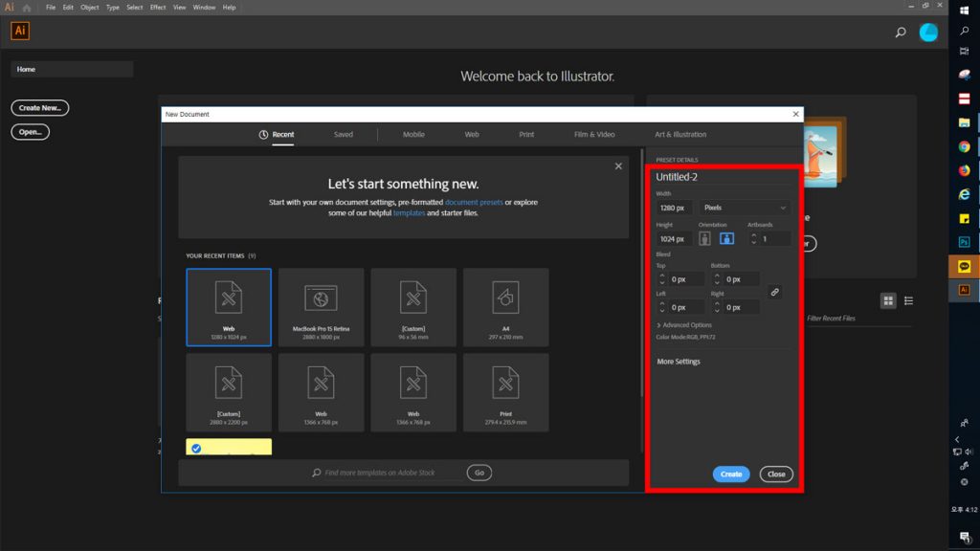Viewport: 980px width, 551px height.
Task: Open the search magnifier in Illustrator header
Action: (901, 32)
